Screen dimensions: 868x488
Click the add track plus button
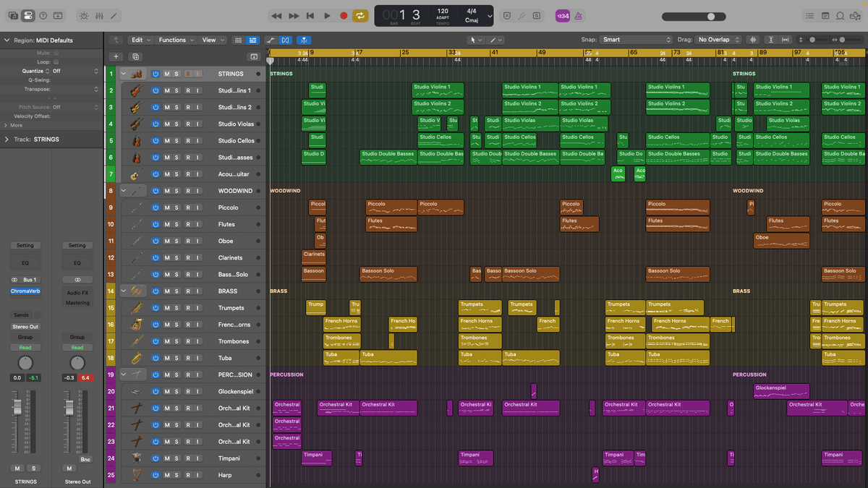[x=116, y=56]
